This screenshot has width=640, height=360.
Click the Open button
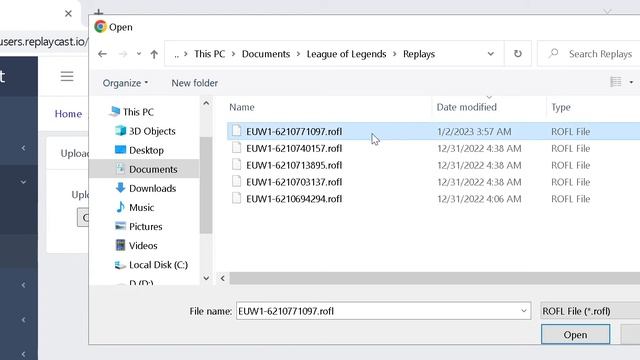coord(576,335)
